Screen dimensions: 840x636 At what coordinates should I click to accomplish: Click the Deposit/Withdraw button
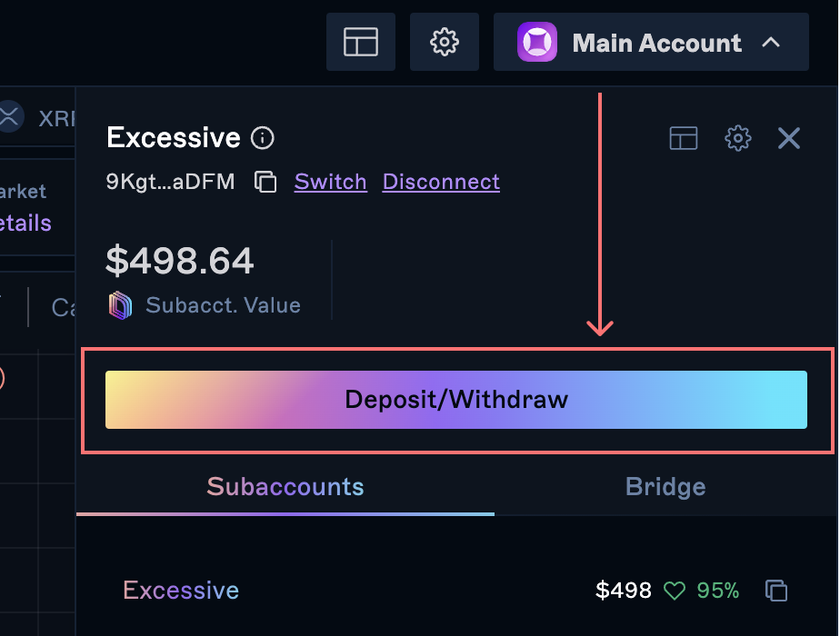(x=456, y=400)
